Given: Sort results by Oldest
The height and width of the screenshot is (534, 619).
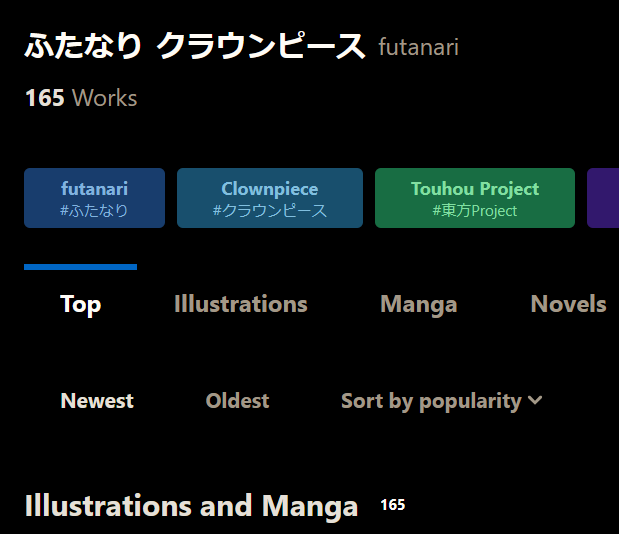Looking at the screenshot, I should (237, 401).
